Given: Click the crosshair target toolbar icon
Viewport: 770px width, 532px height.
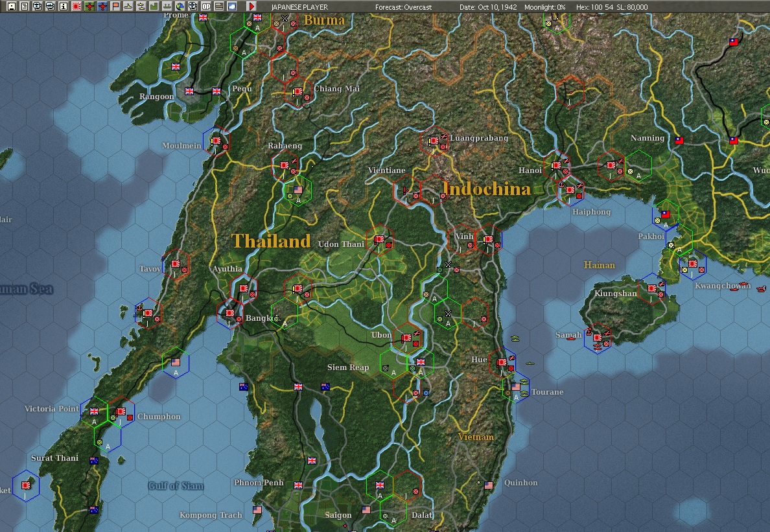Looking at the screenshot, I should tap(194, 6).
